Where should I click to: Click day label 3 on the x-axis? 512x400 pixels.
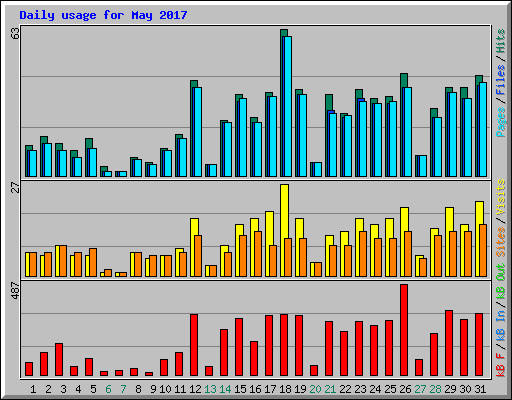tap(63, 389)
